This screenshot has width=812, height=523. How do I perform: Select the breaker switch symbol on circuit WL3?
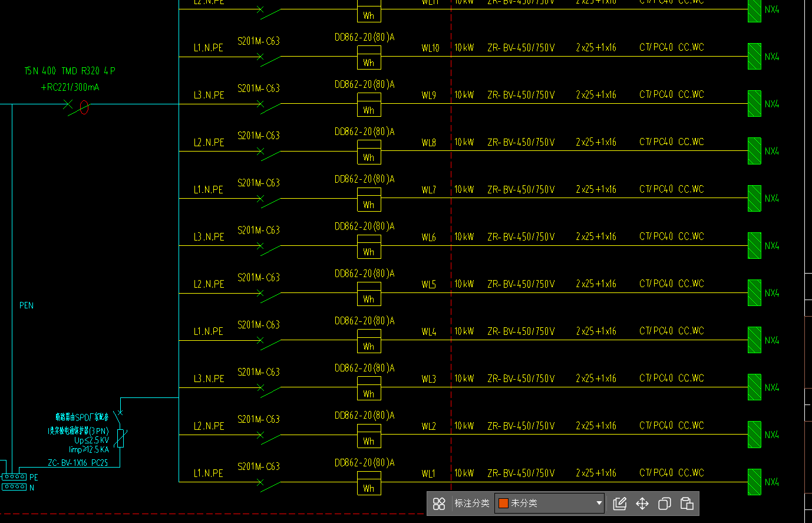point(268,390)
